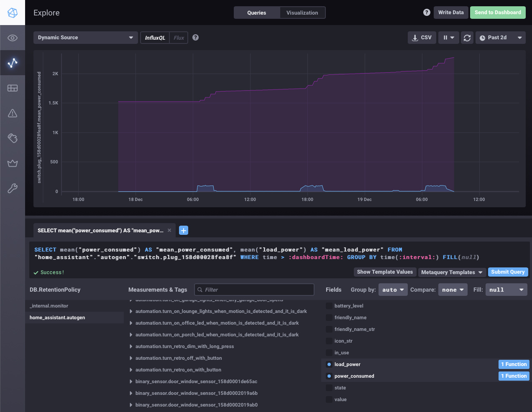Check the friendly_name_str field

point(329,329)
